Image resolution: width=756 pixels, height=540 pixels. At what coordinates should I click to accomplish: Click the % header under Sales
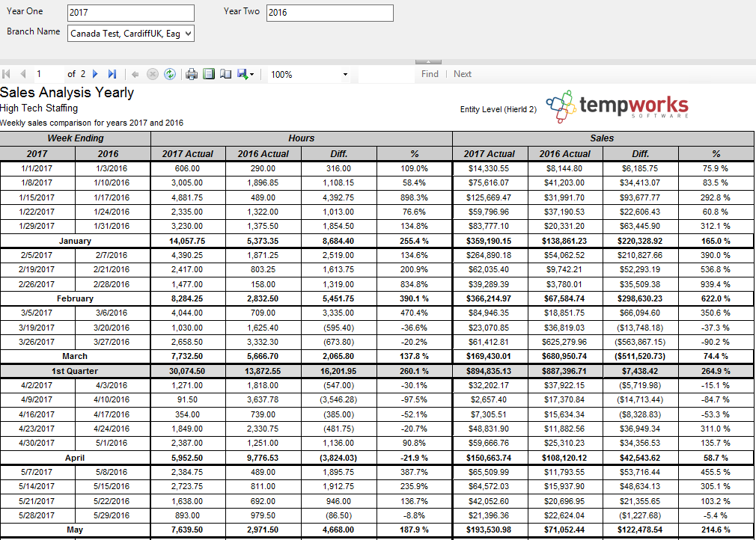pos(716,153)
